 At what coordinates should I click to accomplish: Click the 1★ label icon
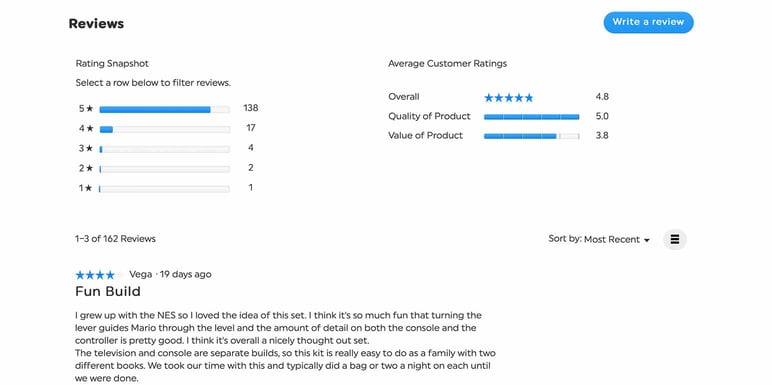[86, 188]
